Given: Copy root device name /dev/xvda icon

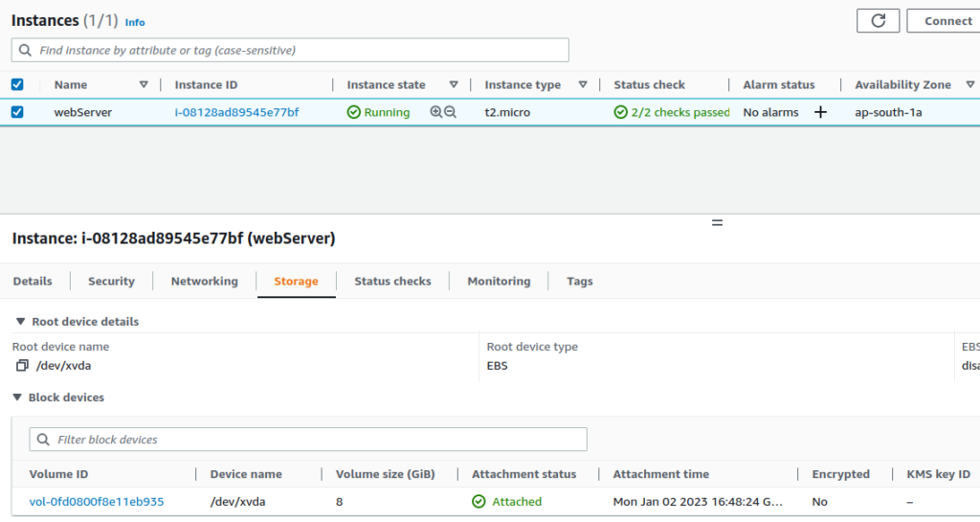Looking at the screenshot, I should tap(22, 366).
